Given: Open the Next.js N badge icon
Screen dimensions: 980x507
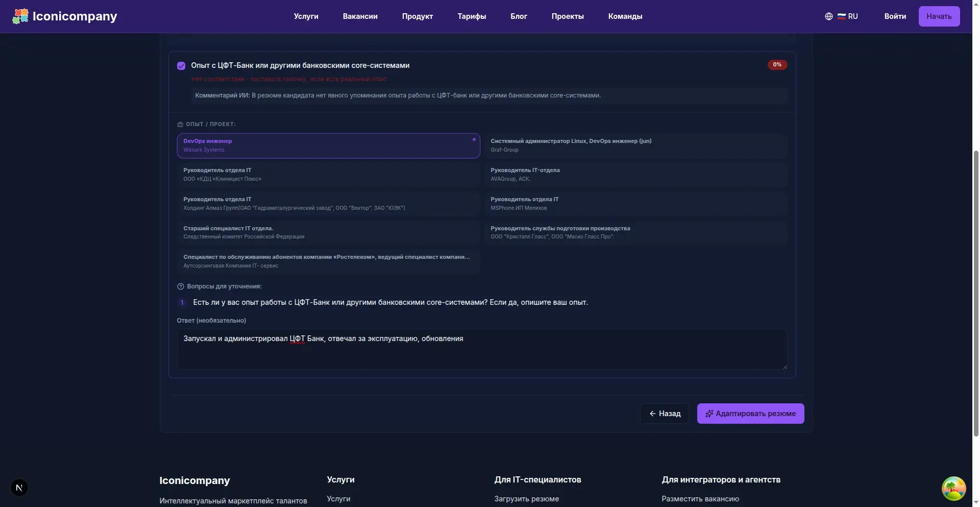Looking at the screenshot, I should (x=19, y=488).
